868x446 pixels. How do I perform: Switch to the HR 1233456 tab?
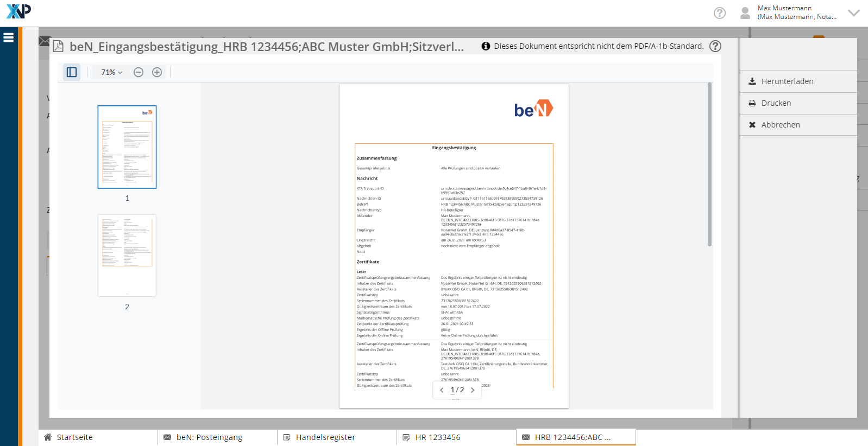(456, 437)
